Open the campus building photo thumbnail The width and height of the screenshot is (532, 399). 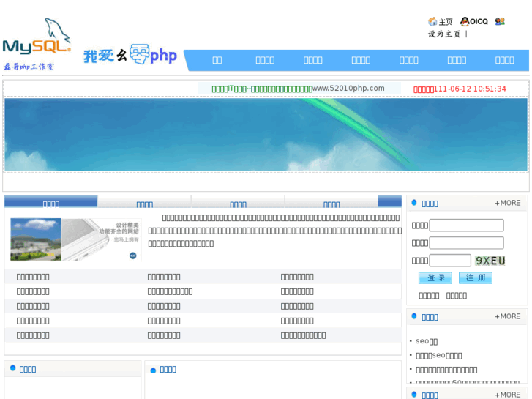[x=36, y=239]
